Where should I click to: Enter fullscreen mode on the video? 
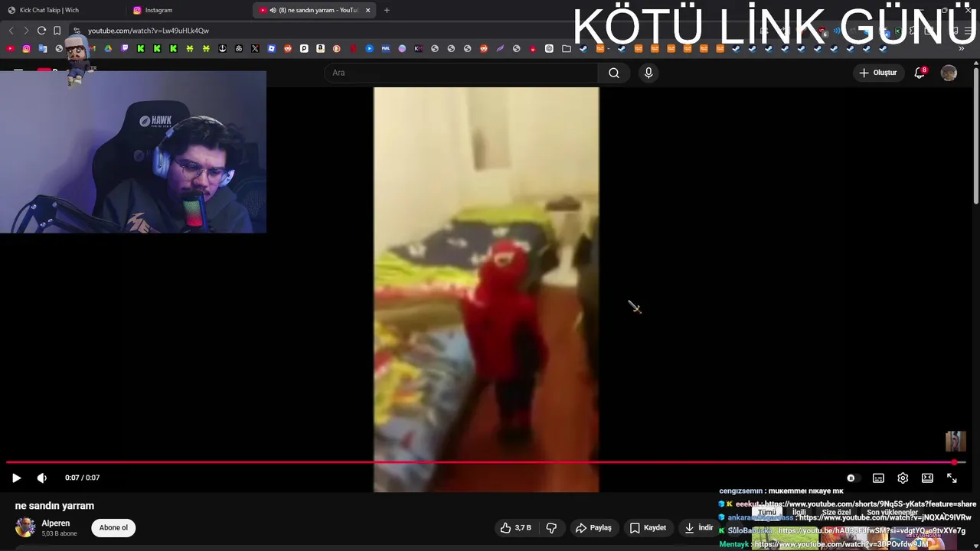952,478
